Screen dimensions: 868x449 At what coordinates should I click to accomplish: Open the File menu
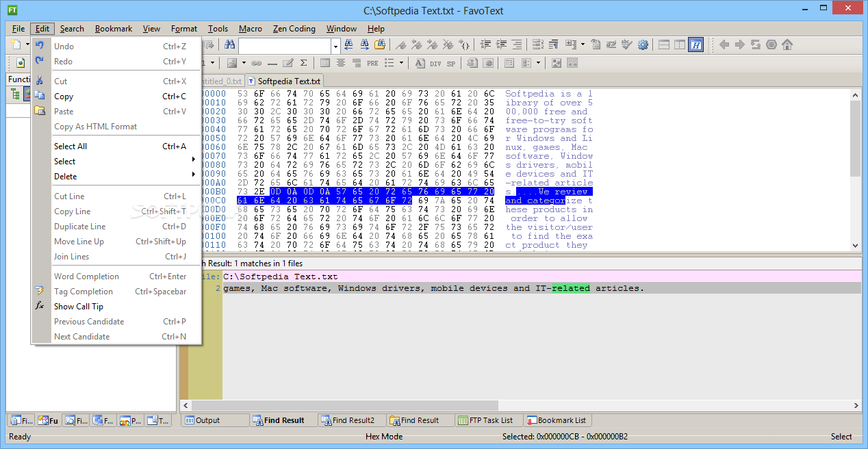click(x=18, y=29)
